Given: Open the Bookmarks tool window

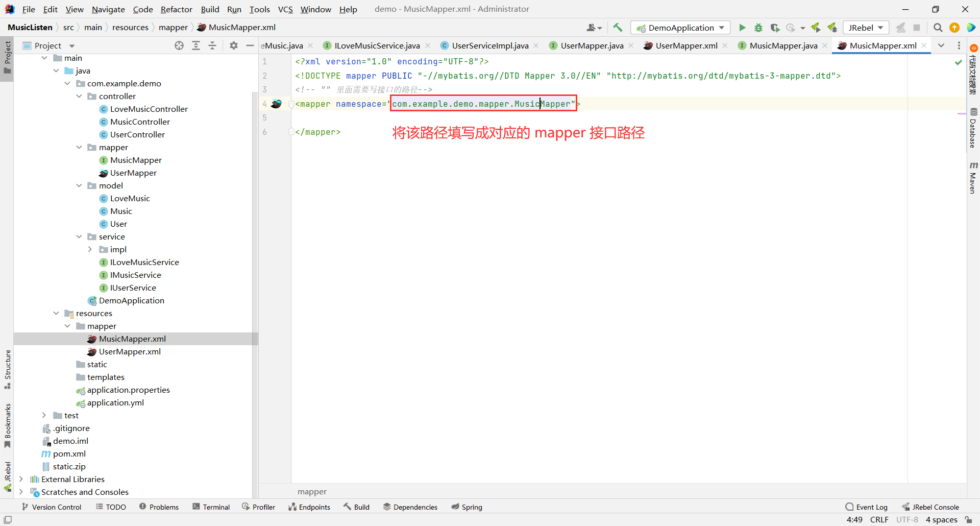Looking at the screenshot, I should coord(7,426).
